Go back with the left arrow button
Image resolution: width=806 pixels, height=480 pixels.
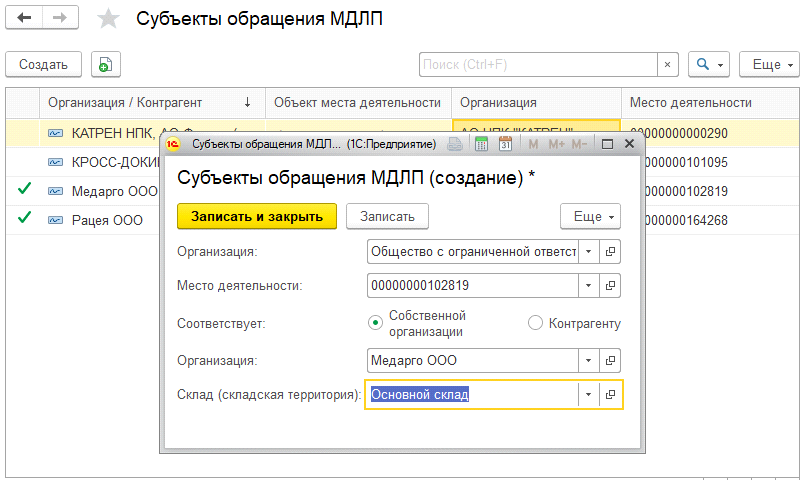(x=24, y=18)
